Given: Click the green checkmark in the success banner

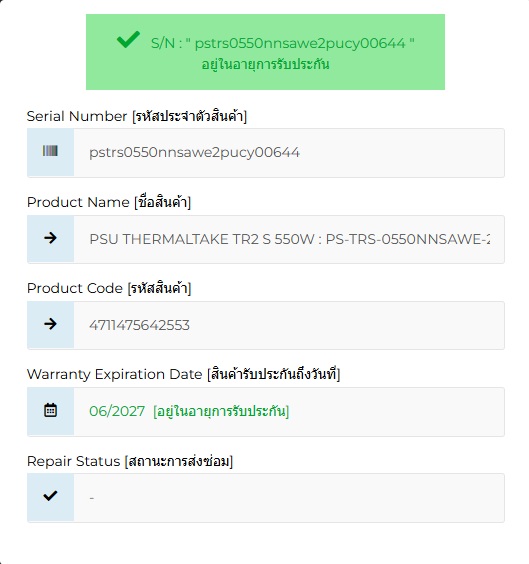Looking at the screenshot, I should click(x=128, y=39).
